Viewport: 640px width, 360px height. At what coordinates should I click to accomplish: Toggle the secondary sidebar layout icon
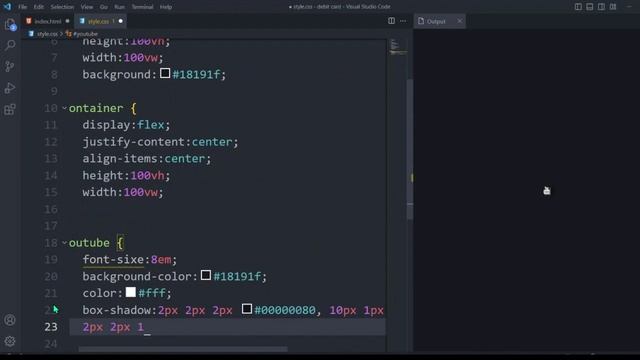601,7
